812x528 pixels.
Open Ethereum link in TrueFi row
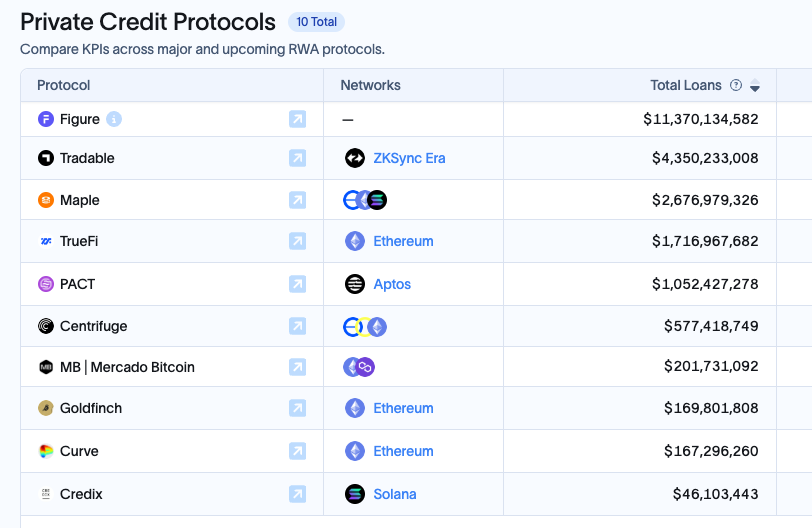(403, 241)
